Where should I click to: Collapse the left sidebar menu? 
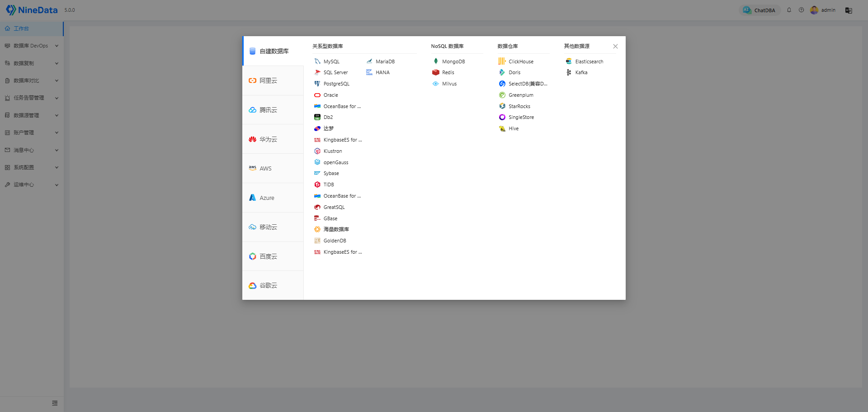click(55, 403)
